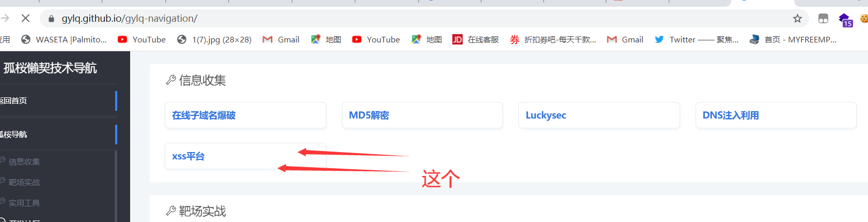Select 靶场实战 in the sidebar
Image resolution: width=868 pixels, height=222 pixels.
(24, 182)
